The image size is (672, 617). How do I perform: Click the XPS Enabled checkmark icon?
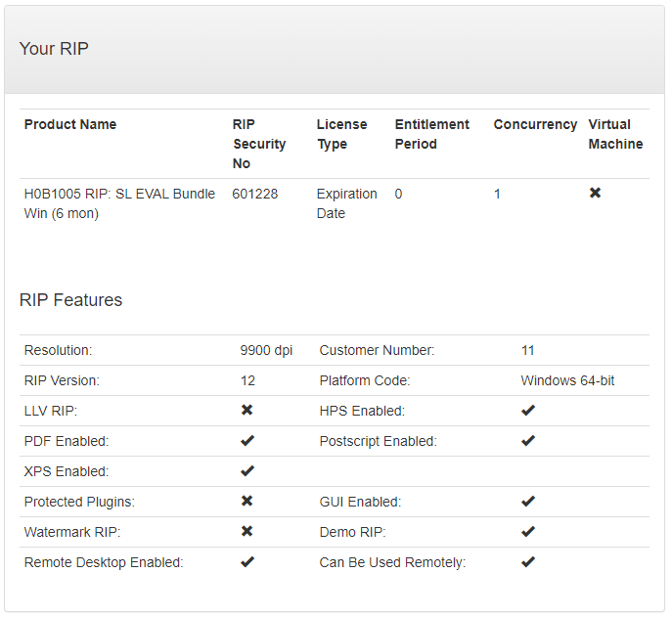247,471
